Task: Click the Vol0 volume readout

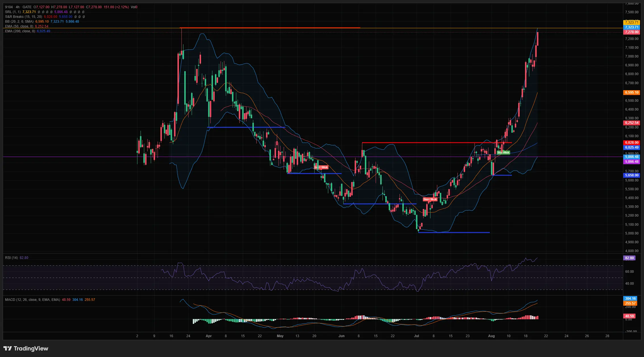Action: (x=134, y=7)
